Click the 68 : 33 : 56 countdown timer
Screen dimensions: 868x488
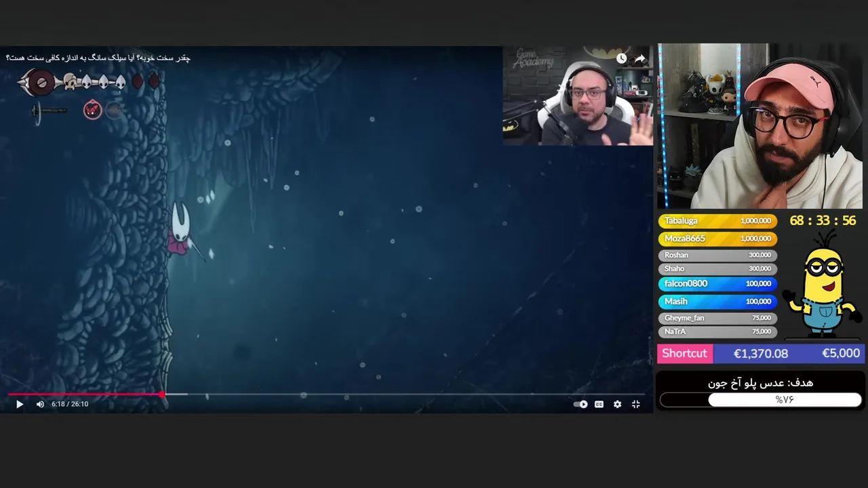pyautogui.click(x=823, y=221)
